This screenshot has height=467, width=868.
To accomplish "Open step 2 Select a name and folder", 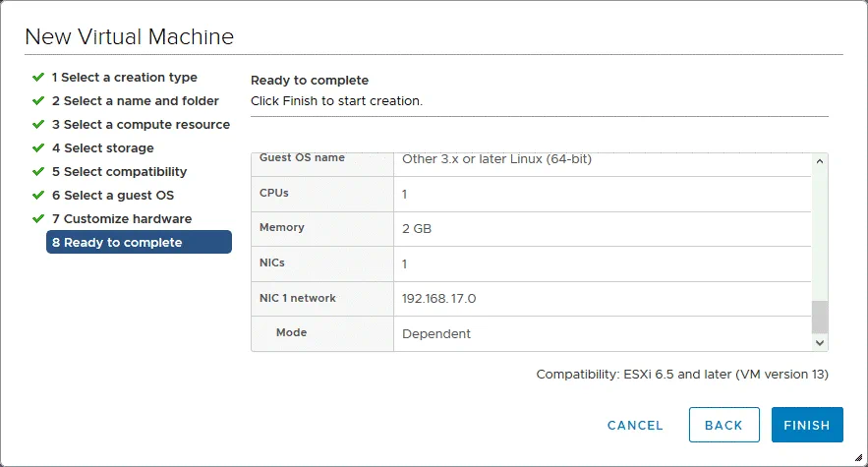I will (135, 101).
